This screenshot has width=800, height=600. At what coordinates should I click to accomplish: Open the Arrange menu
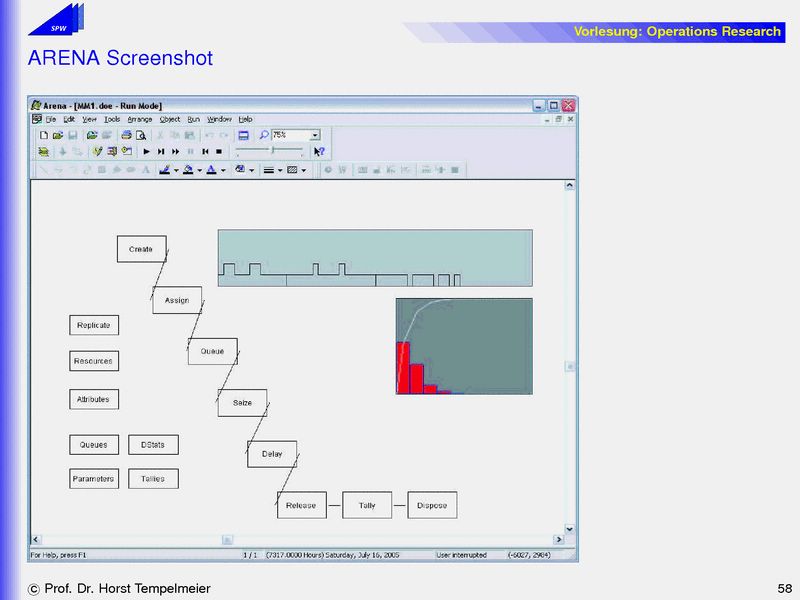pyautogui.click(x=139, y=119)
